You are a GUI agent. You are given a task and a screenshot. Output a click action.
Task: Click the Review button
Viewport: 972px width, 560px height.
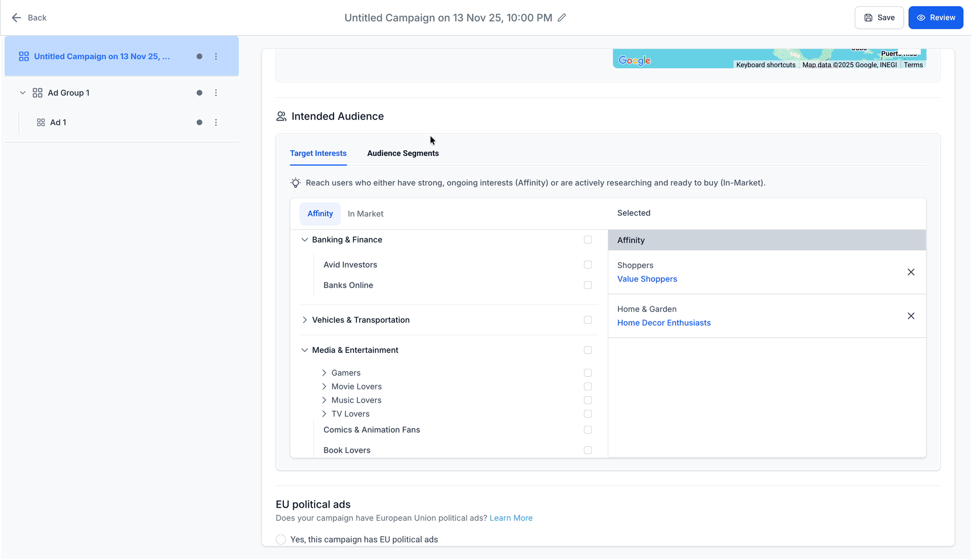point(936,18)
